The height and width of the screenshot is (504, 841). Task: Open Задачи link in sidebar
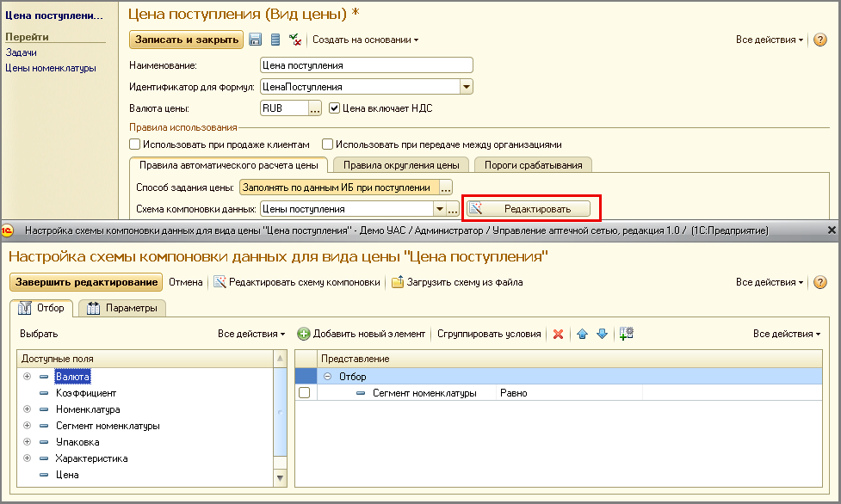tap(21, 52)
